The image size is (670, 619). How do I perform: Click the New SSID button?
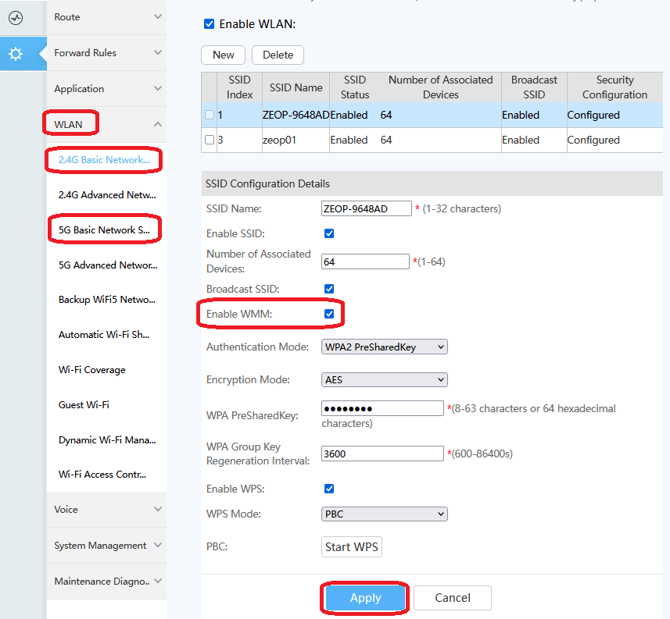(x=223, y=55)
